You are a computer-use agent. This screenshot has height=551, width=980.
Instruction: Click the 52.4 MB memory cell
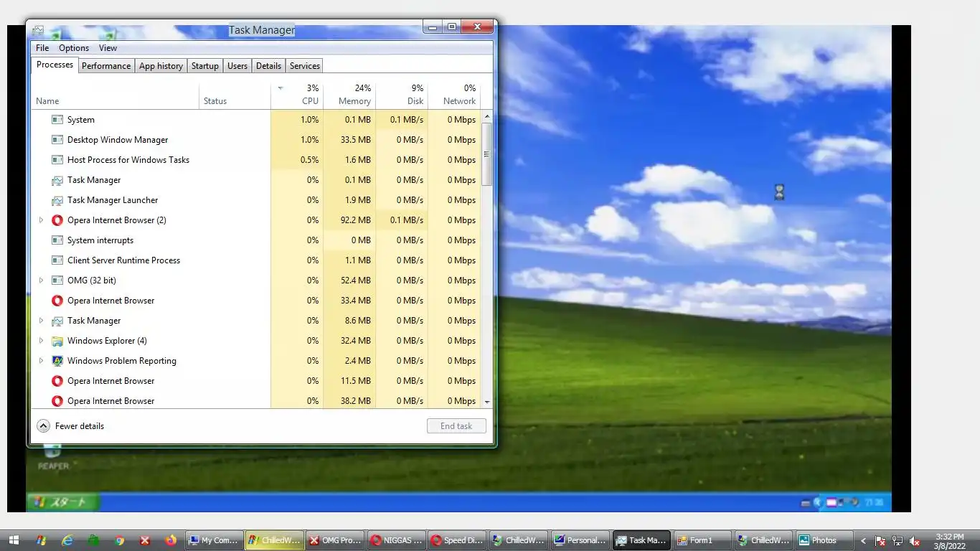tap(349, 281)
